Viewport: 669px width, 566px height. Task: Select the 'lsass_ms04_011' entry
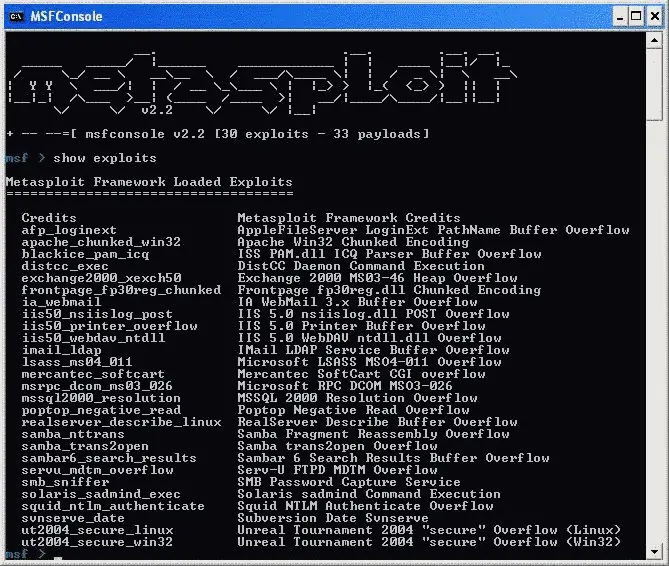[77, 362]
